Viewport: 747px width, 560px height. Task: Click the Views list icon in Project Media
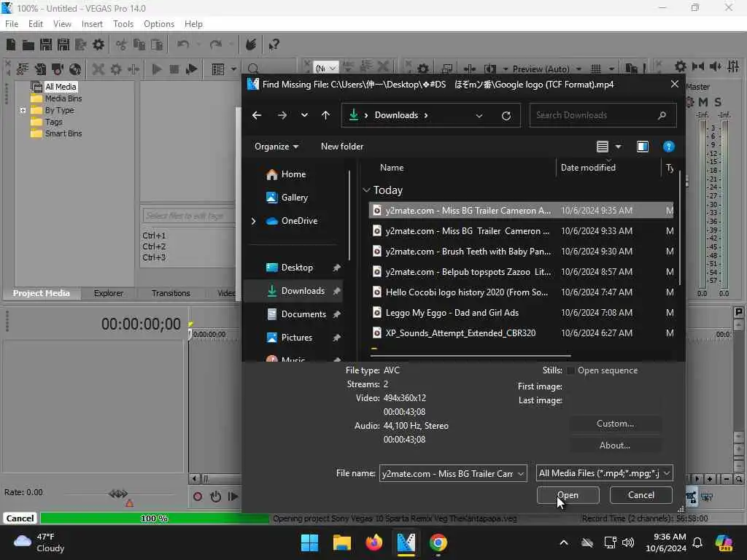(x=217, y=69)
